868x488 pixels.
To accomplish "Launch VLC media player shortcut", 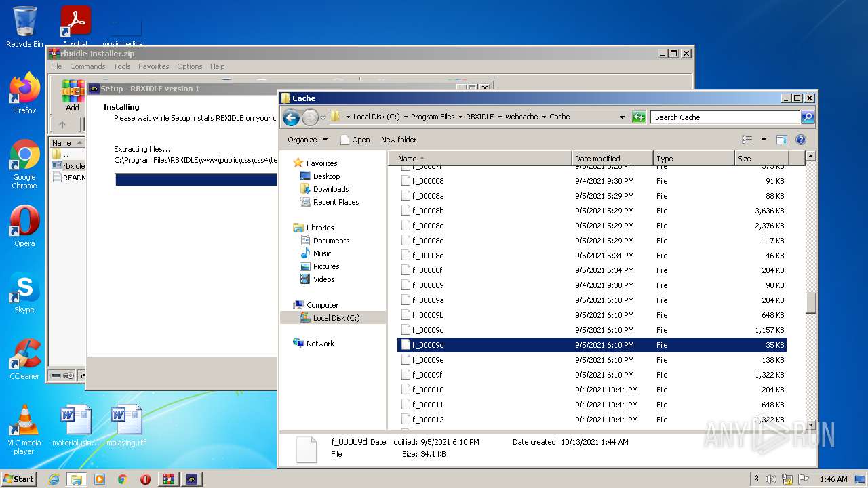I will tap(24, 430).
